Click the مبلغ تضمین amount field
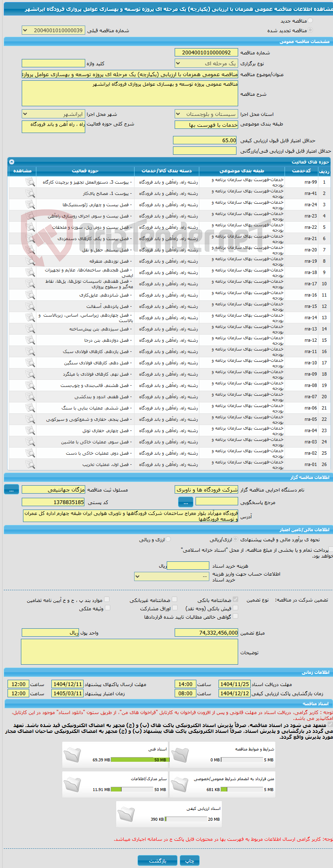The image size is (333, 868). click(206, 633)
